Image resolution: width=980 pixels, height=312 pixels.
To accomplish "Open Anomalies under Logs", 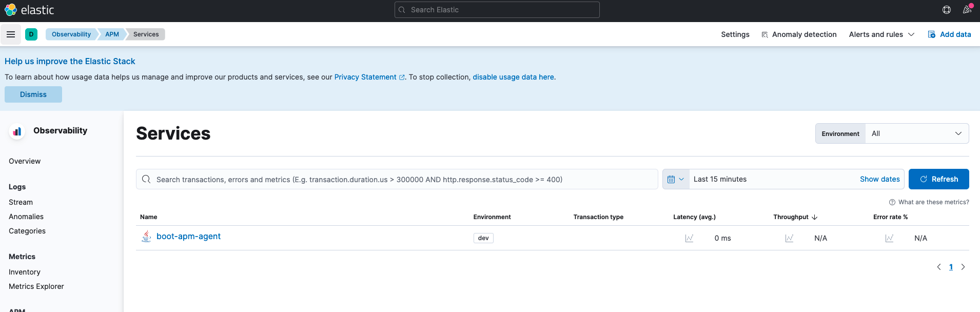I will pyautogui.click(x=26, y=217).
